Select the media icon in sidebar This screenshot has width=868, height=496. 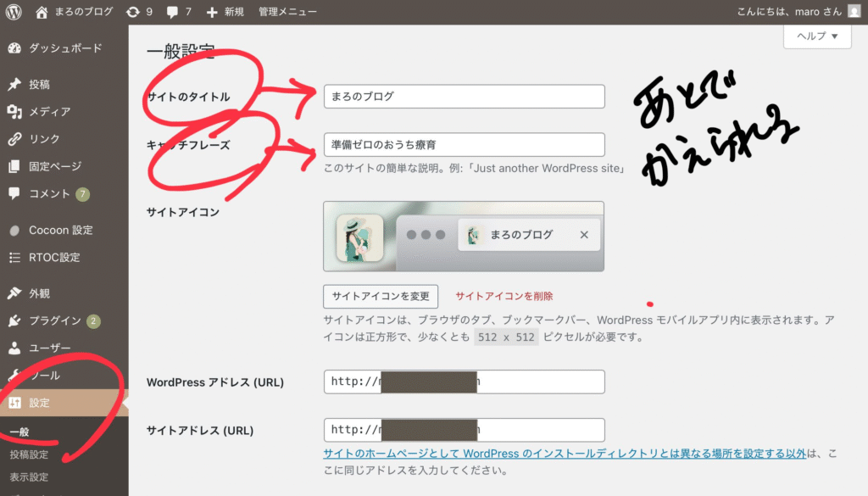click(x=14, y=112)
